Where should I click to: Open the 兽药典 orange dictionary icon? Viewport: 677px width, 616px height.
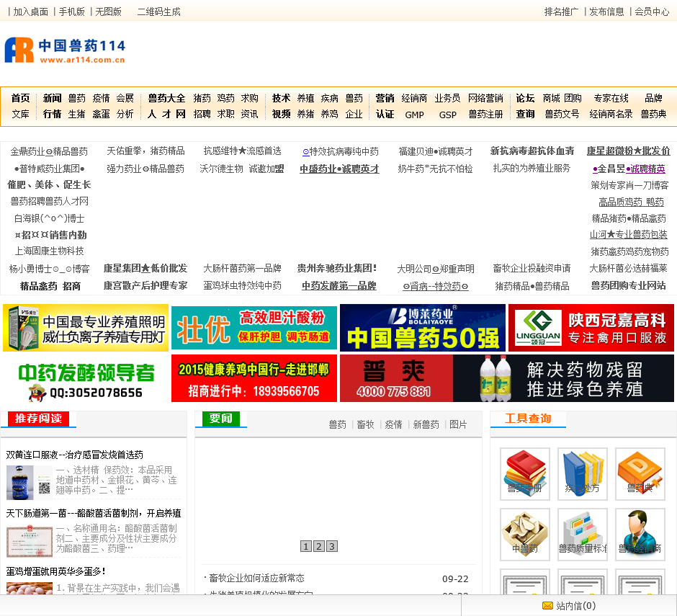(640, 474)
